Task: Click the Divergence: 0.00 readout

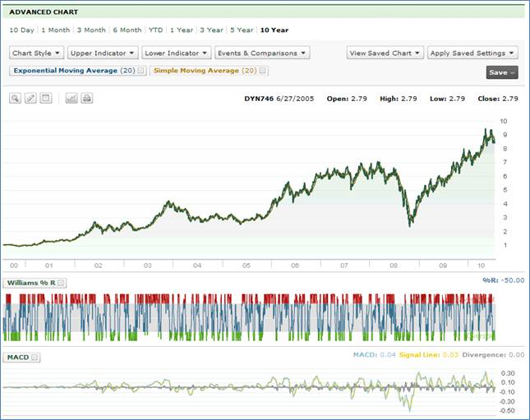Action: coord(493,355)
